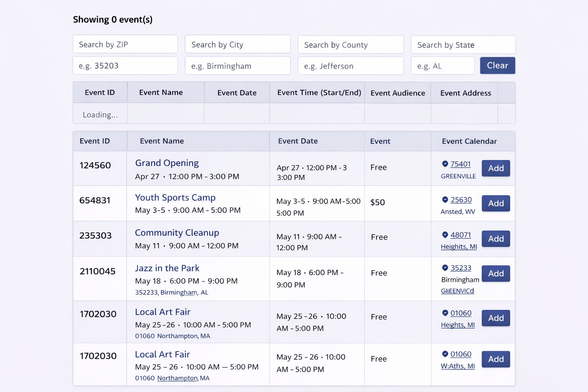This screenshot has width=588, height=392.
Task: Select the county field showing e.g. Jefferson
Action: (351, 66)
